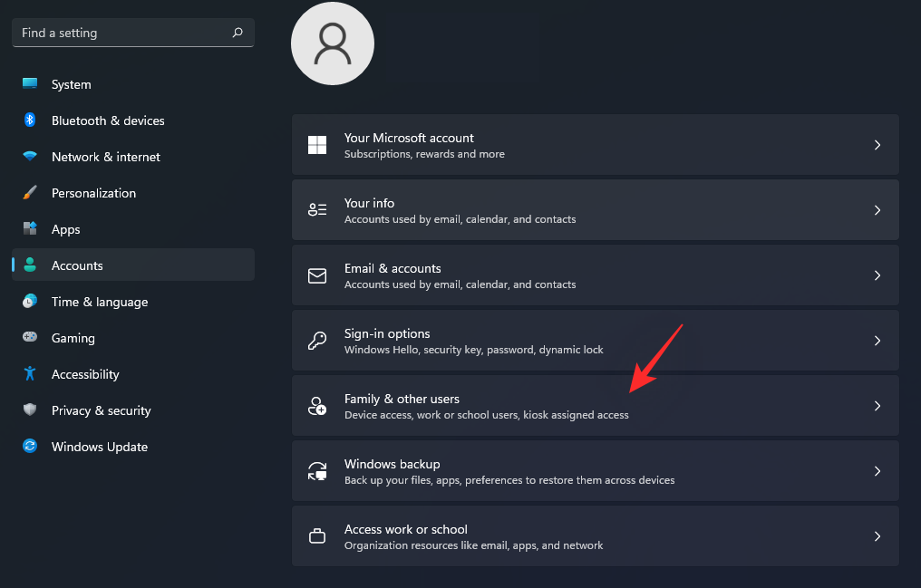Expand Your Microsoft account chevron
The height and width of the screenshot is (588, 921).
click(x=877, y=144)
